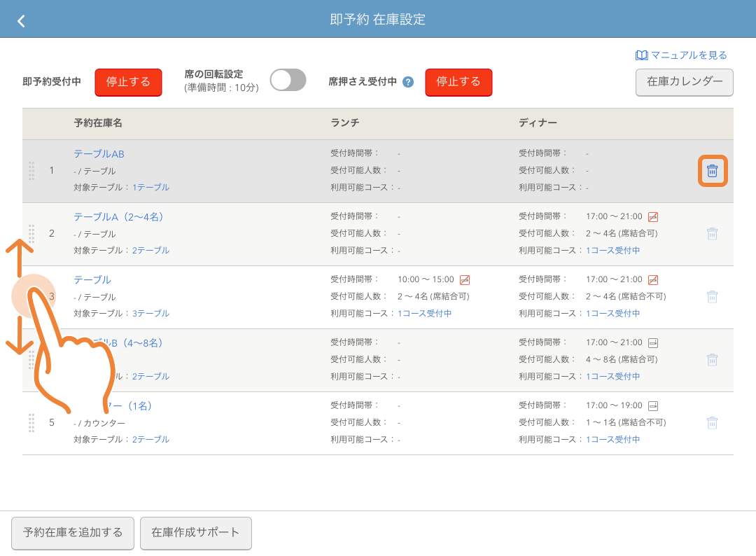The width and height of the screenshot is (756, 556).
Task: Click 停止する next to 席押さえ受付中
Action: click(458, 82)
